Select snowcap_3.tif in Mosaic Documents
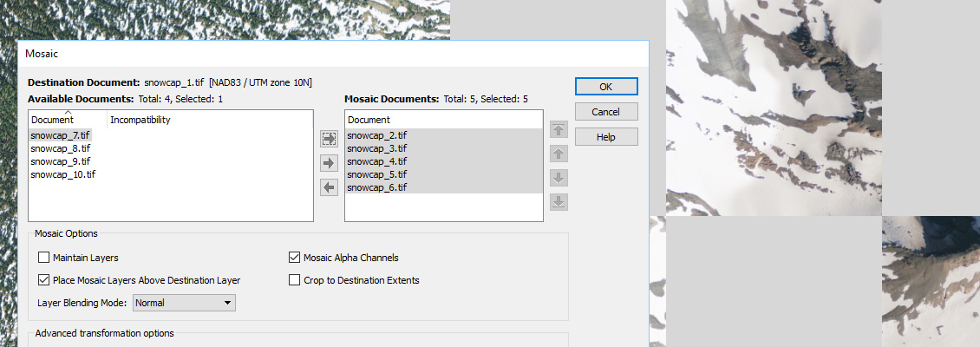 (444, 148)
